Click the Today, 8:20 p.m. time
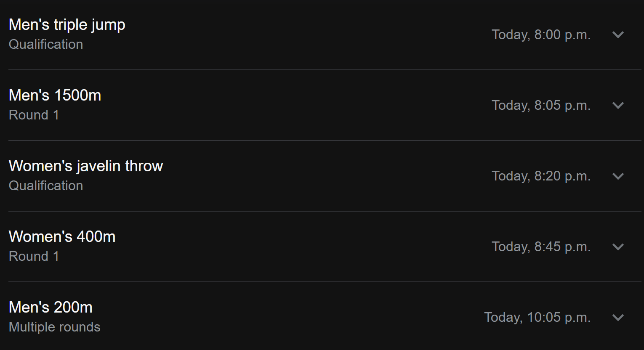The width and height of the screenshot is (644, 350). click(541, 176)
